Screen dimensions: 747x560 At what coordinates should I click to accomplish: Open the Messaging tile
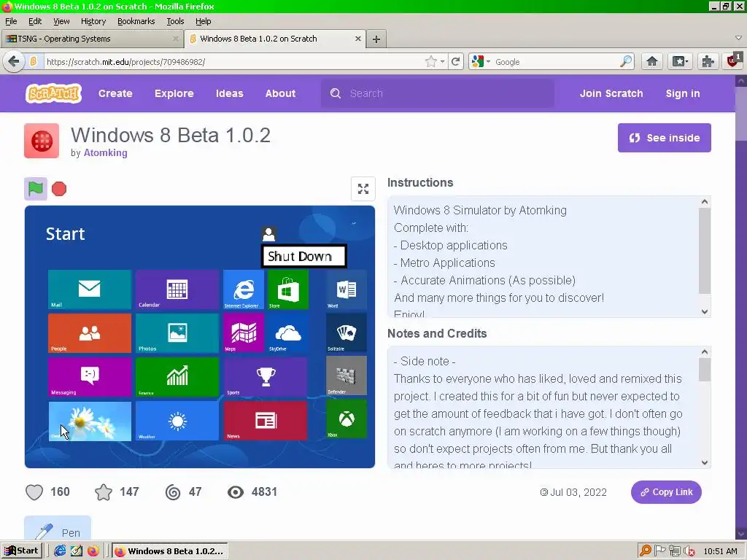(90, 377)
